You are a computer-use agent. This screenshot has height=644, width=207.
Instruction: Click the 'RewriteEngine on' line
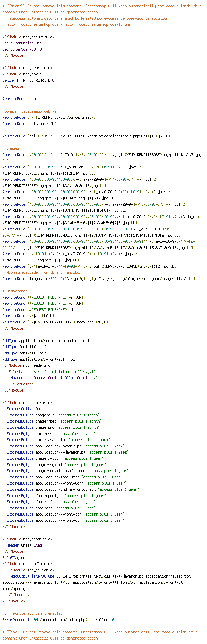tap(19, 99)
